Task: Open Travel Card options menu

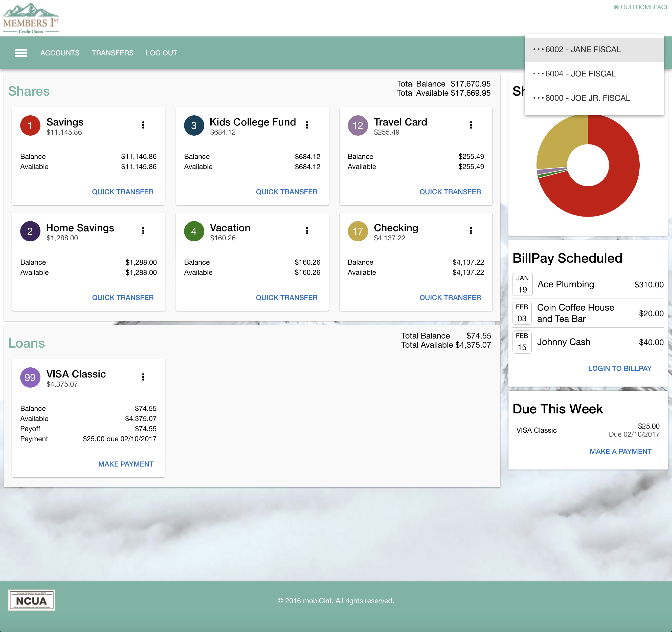Action: pos(471,125)
